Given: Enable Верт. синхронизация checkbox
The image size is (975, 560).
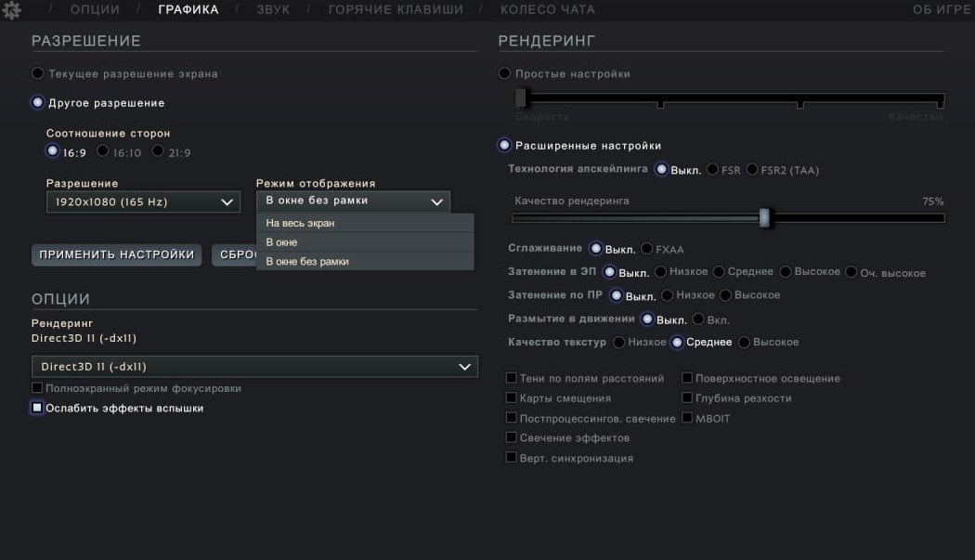Looking at the screenshot, I should pos(511,457).
